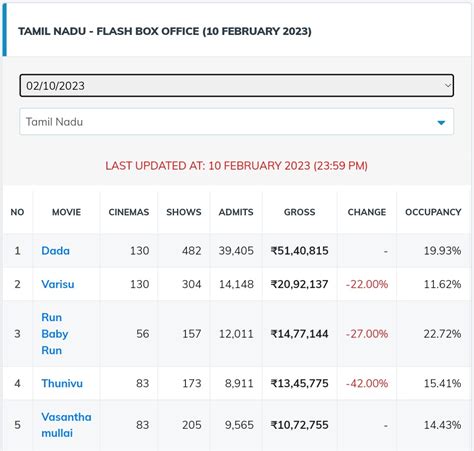Click the Last Updated At timestamp text
474x451 pixels.
point(236,166)
